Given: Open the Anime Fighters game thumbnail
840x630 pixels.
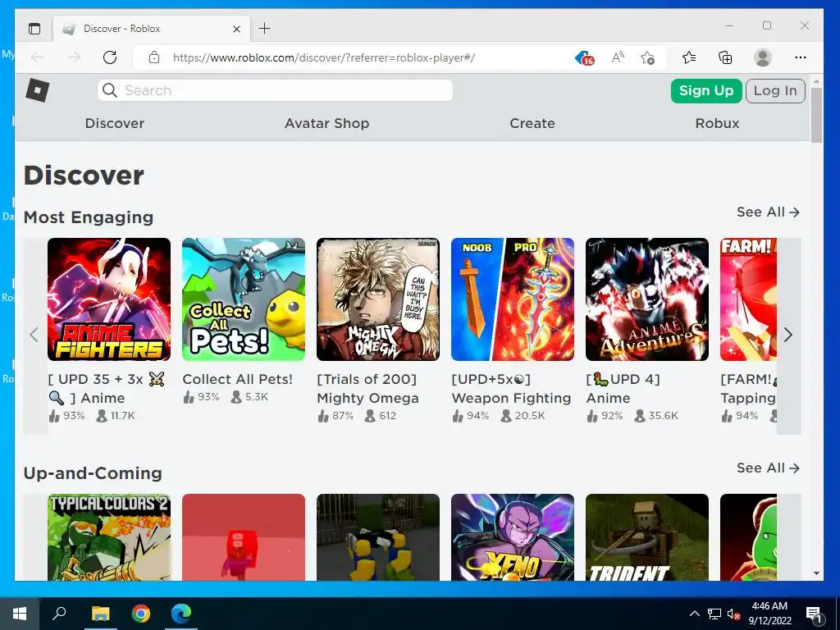Looking at the screenshot, I should pyautogui.click(x=109, y=299).
